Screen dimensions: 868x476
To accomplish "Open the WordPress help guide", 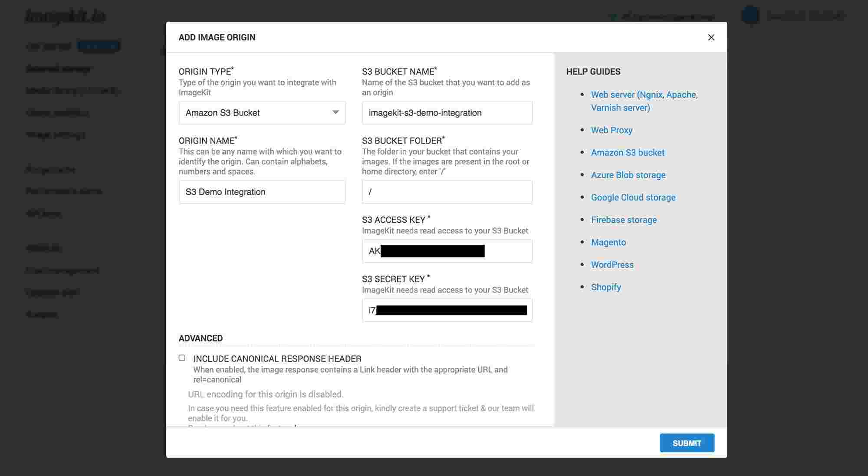I will point(612,264).
